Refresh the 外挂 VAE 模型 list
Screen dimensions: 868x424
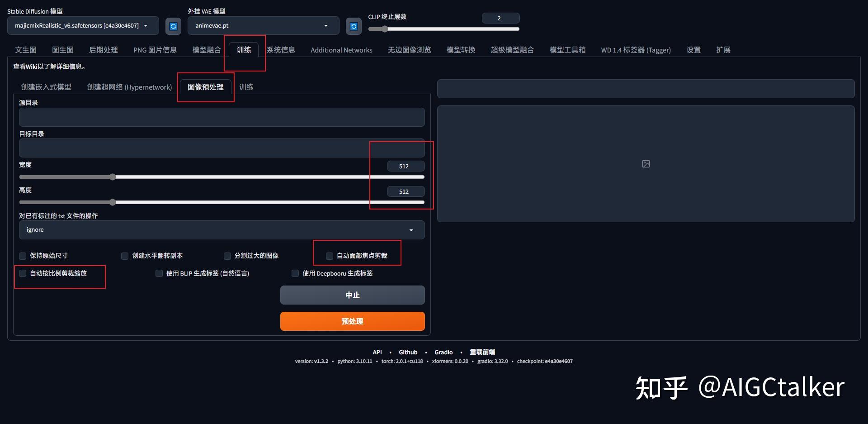tap(353, 26)
